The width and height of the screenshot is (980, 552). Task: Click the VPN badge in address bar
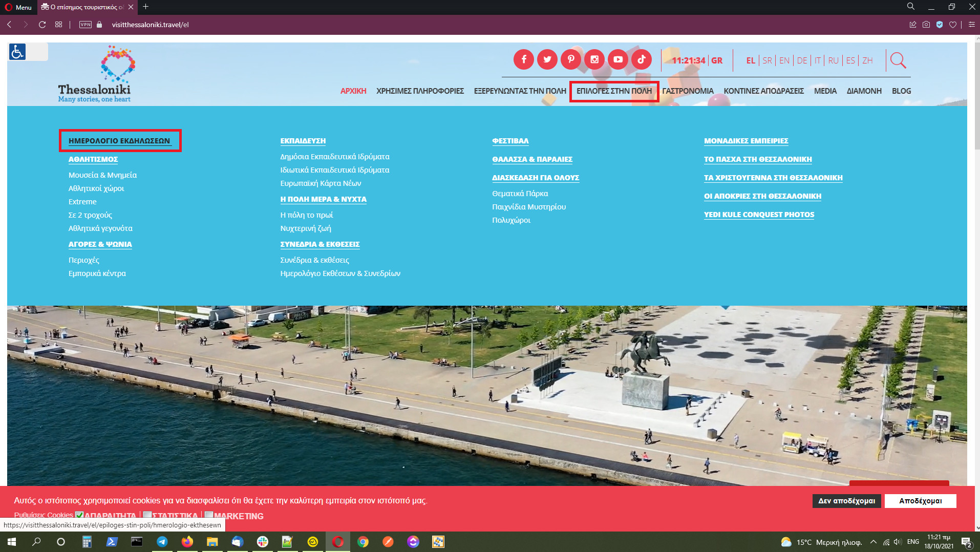[x=86, y=25]
